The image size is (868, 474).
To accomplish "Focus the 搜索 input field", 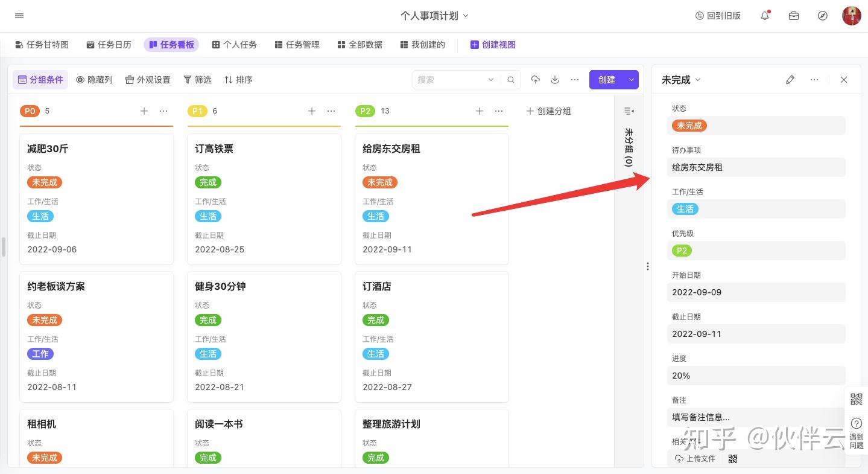I will pyautogui.click(x=450, y=80).
